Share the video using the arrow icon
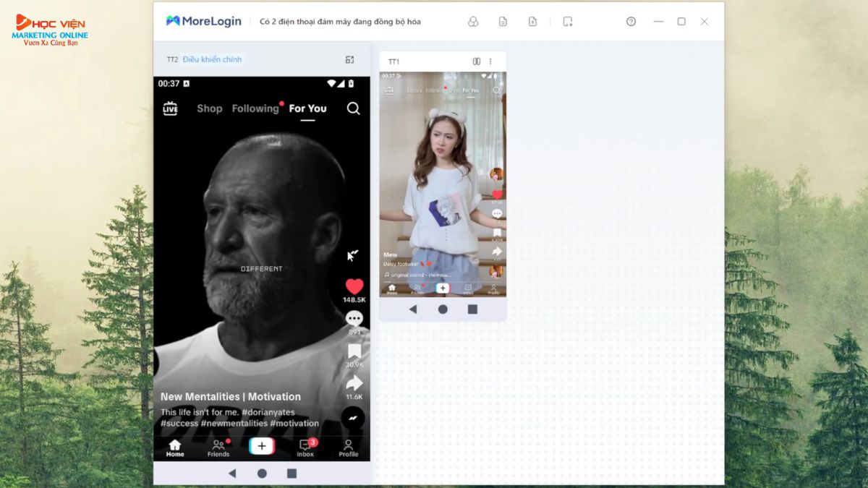Screen dimensions: 868x488 pyautogui.click(x=354, y=384)
